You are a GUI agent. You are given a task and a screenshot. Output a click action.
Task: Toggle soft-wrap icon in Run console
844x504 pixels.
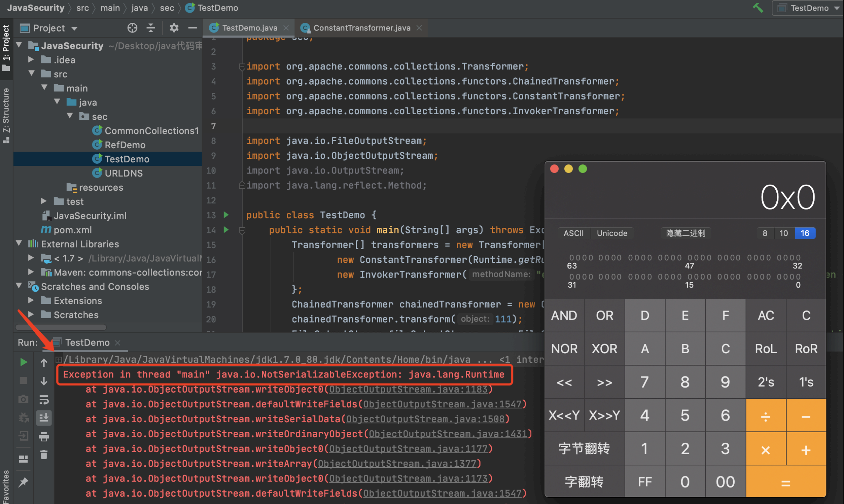44,399
